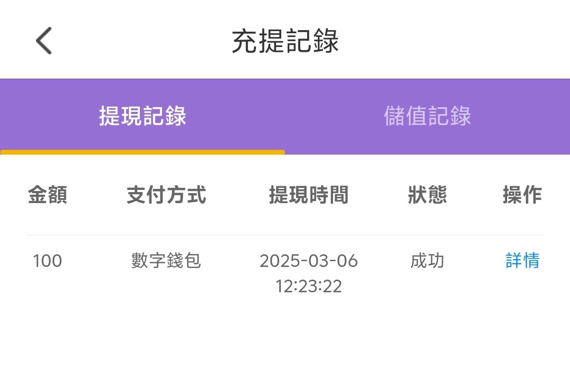Viewport: 570px width, 392px height.
Task: Click the 成功 status text
Action: (427, 261)
